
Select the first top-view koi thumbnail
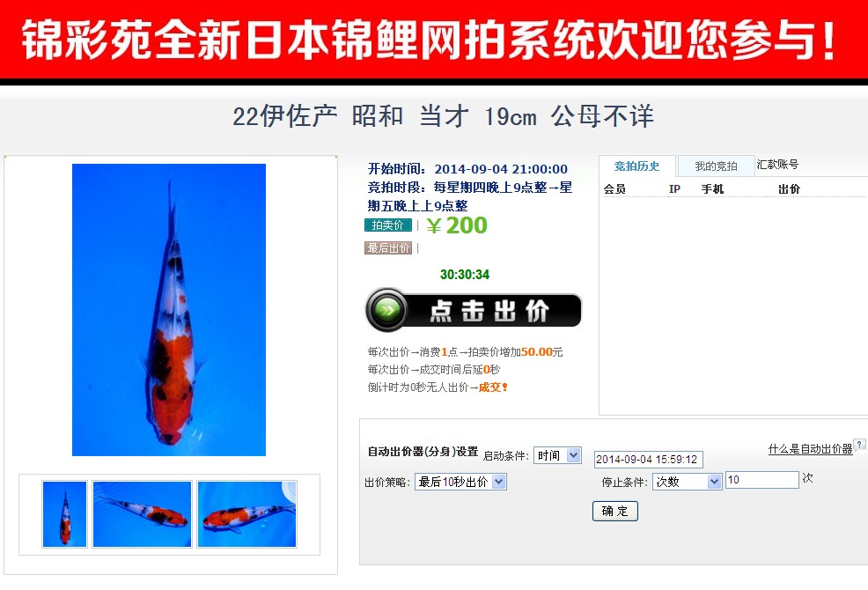tap(65, 514)
